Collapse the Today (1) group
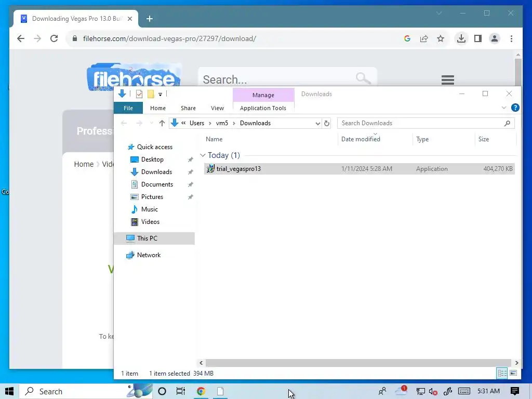Screen dimensions: 532x399 point(203,155)
